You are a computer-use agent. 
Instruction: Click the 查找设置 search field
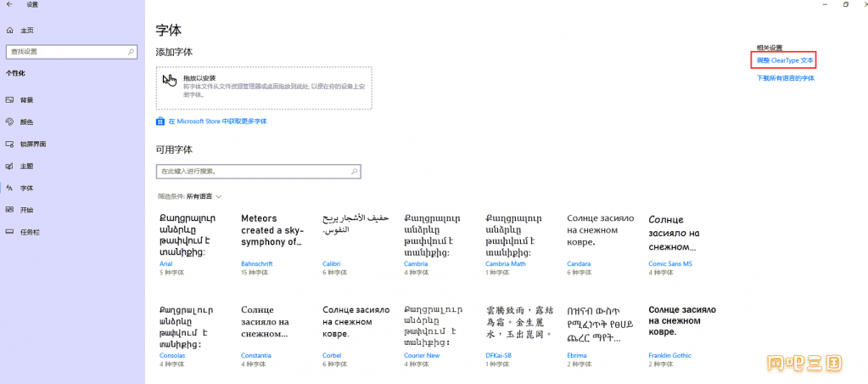coord(71,52)
